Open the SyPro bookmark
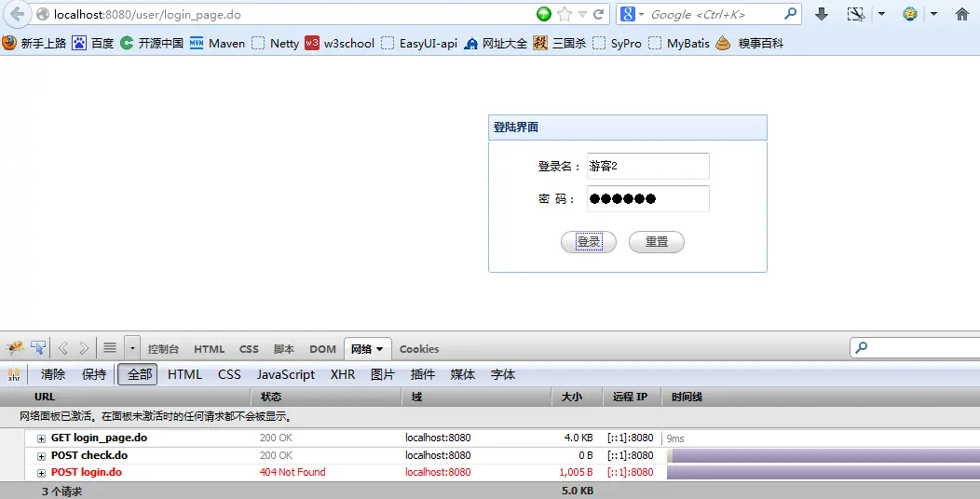 tap(617, 43)
